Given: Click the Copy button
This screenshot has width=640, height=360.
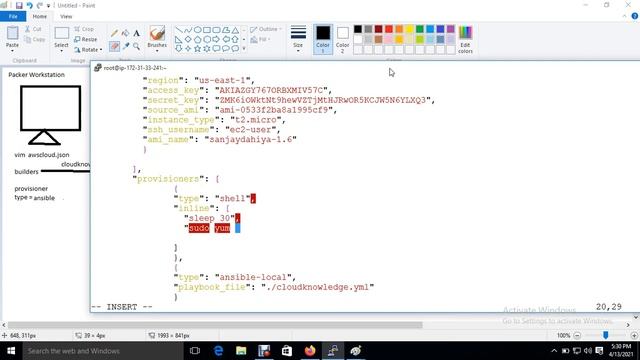Looking at the screenshot, I should click(x=35, y=40).
